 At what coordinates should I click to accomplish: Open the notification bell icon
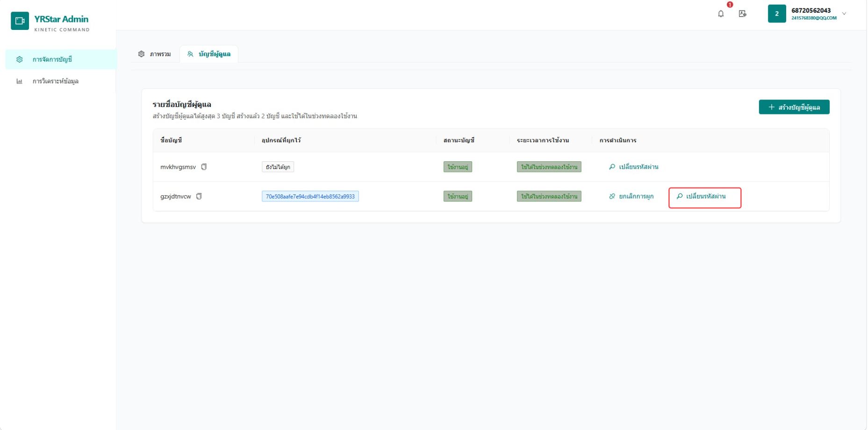720,14
